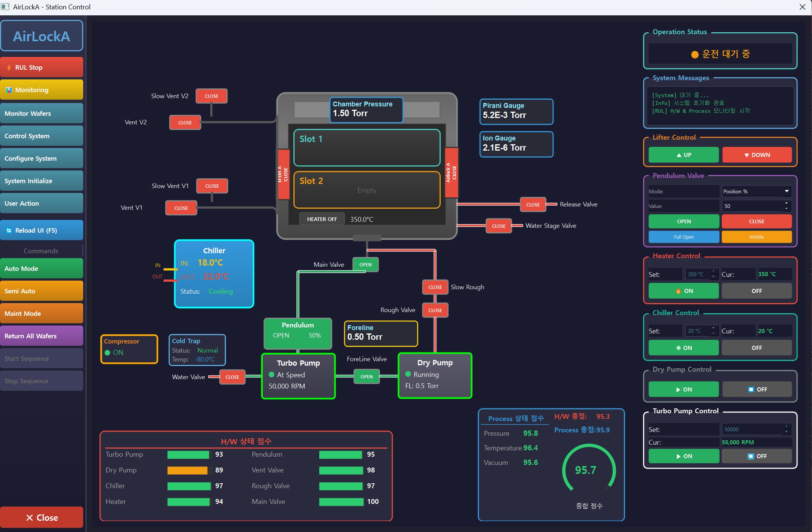Toggle the Airlock A door button

click(x=451, y=172)
